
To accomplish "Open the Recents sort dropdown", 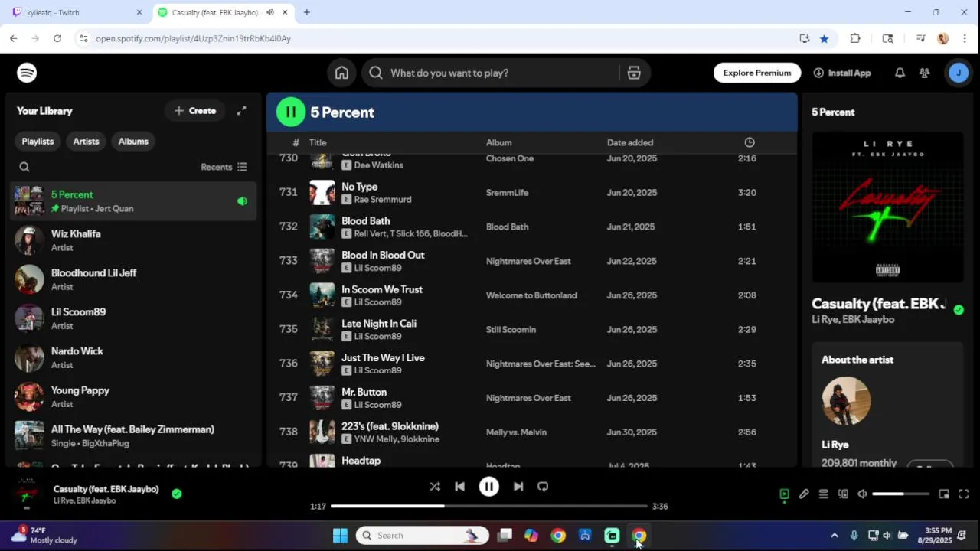I will (224, 167).
